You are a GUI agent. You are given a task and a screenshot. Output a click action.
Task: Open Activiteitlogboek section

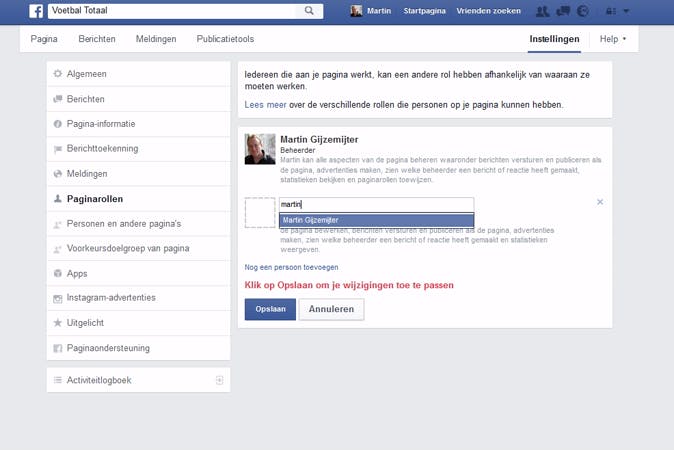pos(138,380)
